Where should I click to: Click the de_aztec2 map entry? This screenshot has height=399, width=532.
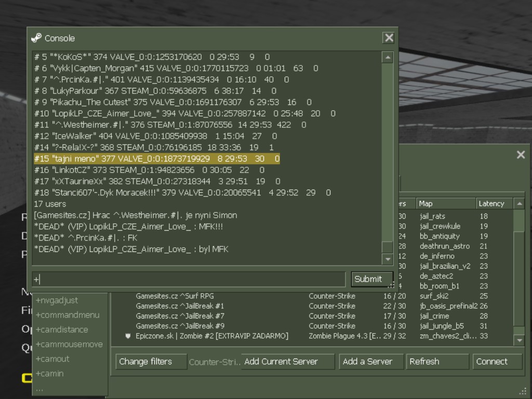tap(436, 276)
